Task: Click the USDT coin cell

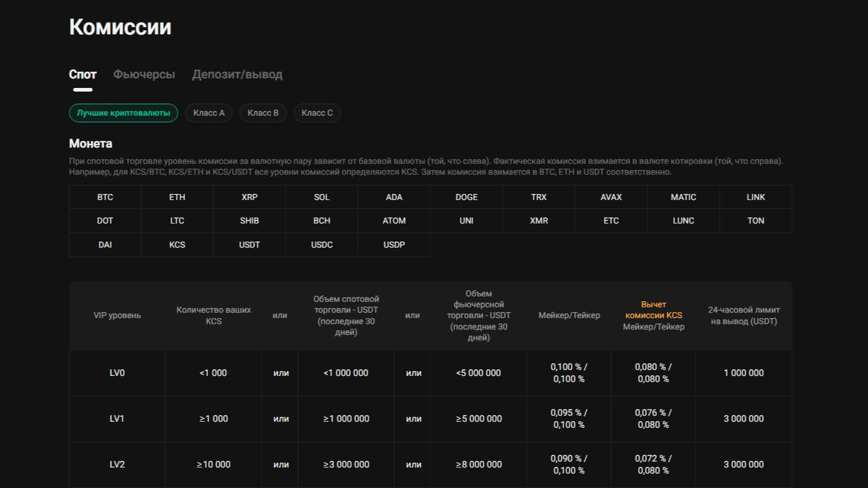Action: 250,245
